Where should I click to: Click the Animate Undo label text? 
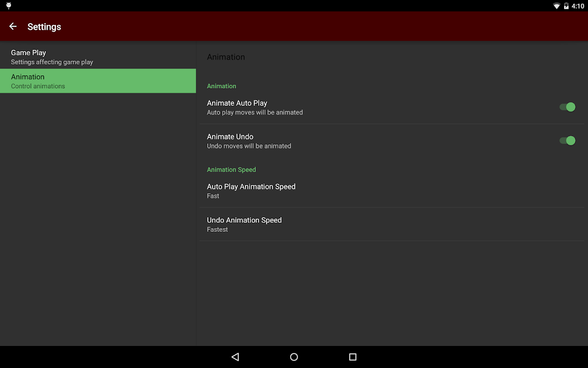230,137
